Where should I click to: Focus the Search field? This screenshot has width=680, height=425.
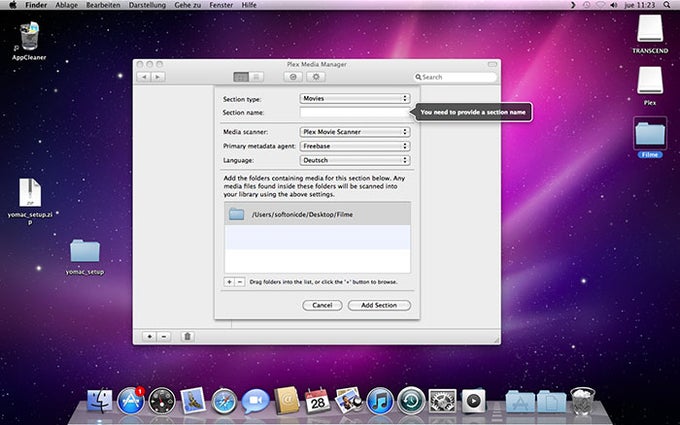coord(455,77)
